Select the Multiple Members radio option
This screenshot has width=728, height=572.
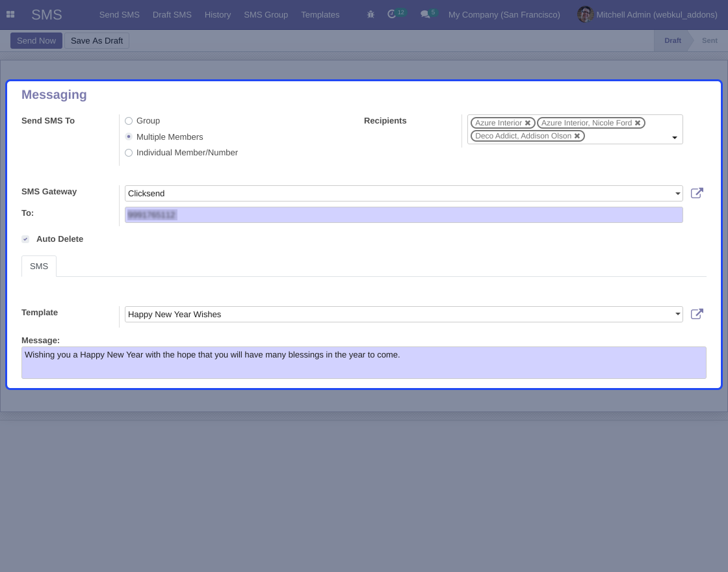tap(129, 136)
